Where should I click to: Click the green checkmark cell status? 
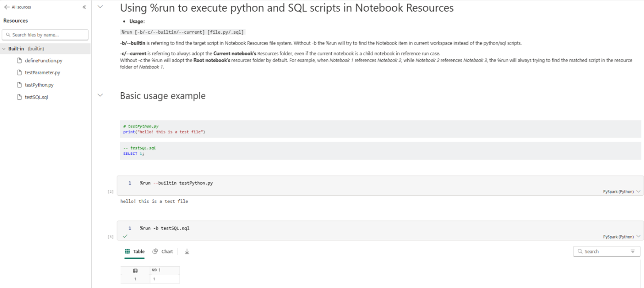[x=125, y=236]
